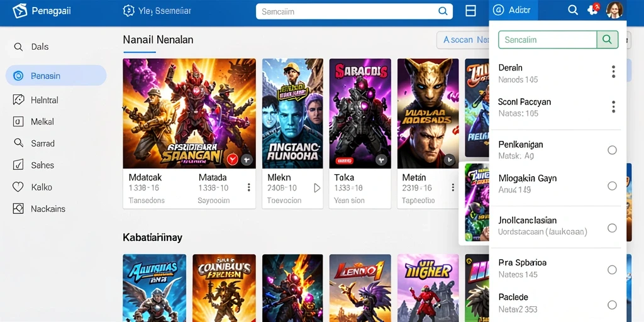Click in the header Sencaiim search field

pos(354,11)
